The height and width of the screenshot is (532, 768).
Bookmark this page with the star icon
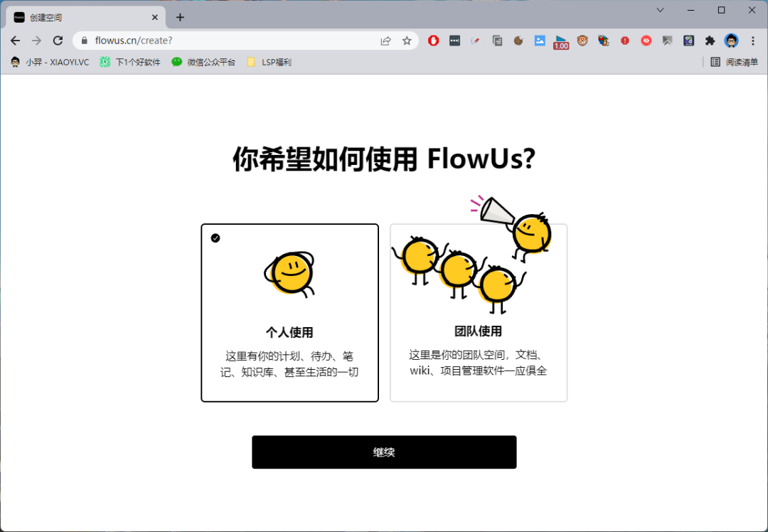point(407,41)
